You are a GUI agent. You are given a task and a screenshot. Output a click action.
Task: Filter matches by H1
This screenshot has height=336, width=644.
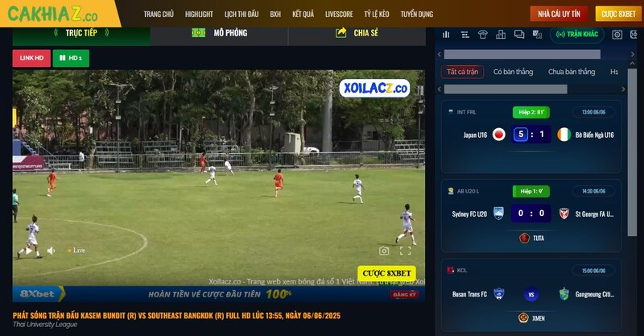click(614, 72)
